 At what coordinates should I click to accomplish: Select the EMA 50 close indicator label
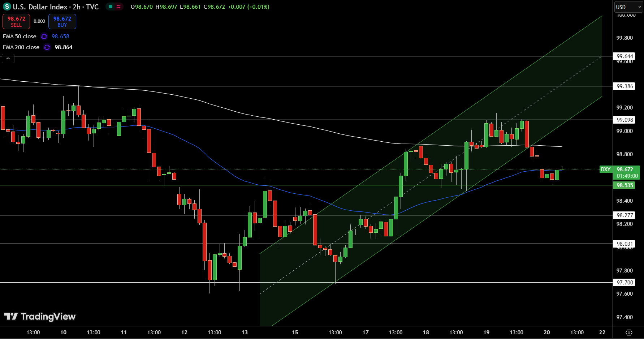[20, 37]
